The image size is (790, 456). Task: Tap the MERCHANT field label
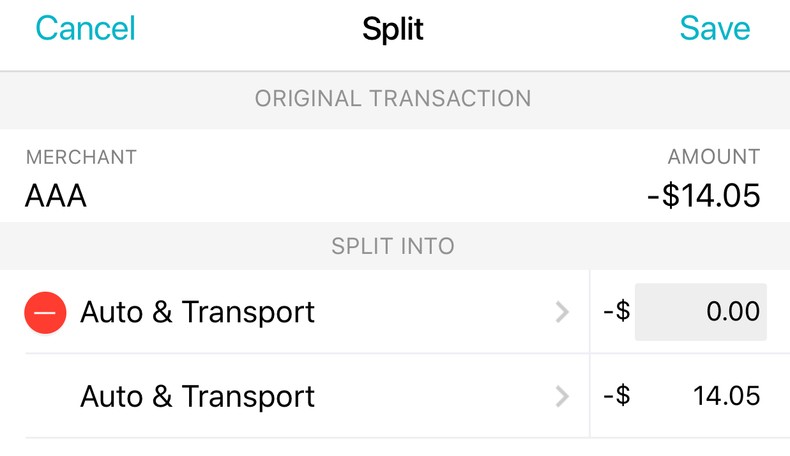[81, 157]
